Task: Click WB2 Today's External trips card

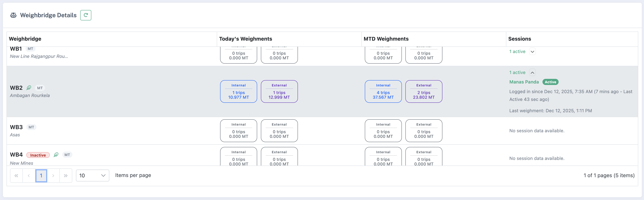Action: coord(279,91)
